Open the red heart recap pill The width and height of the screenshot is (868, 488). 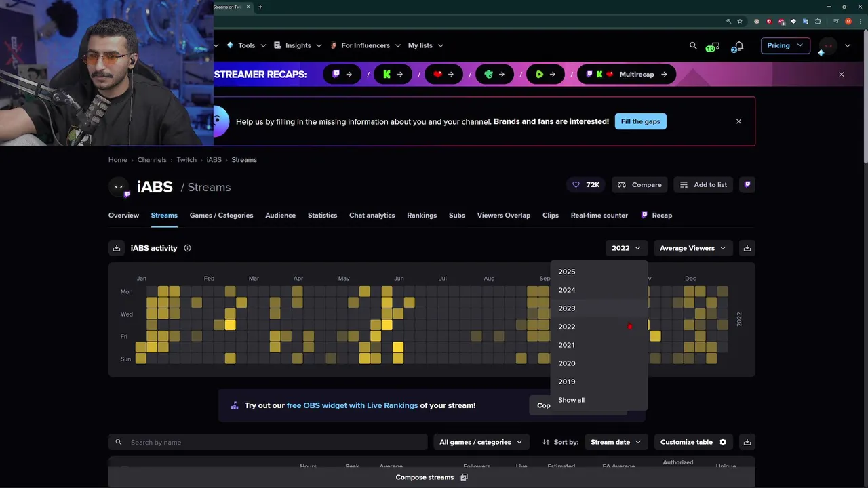coord(443,75)
